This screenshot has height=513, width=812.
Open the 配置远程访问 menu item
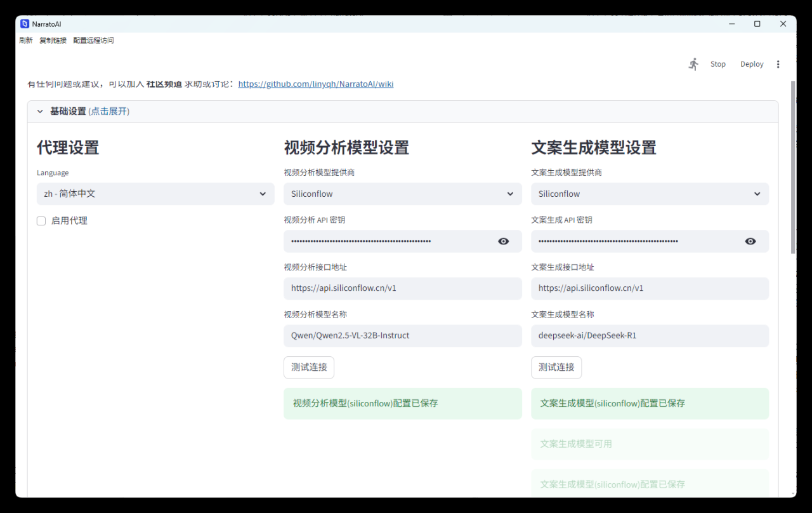(x=93, y=40)
